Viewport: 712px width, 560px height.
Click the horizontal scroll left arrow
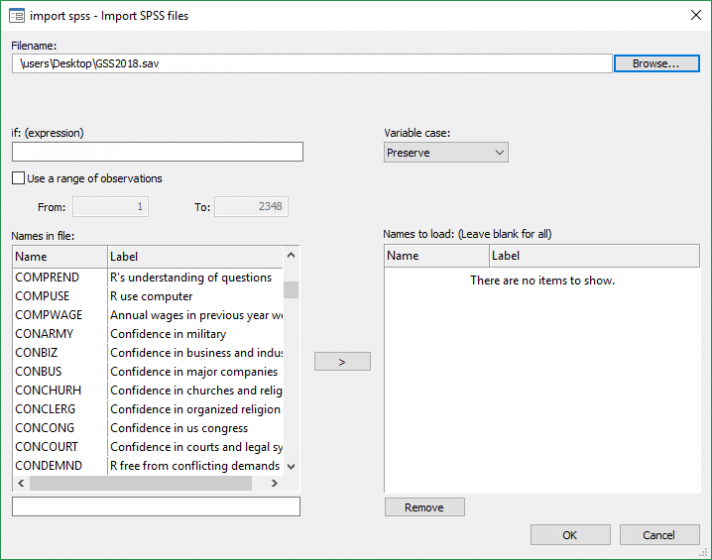pos(21,483)
